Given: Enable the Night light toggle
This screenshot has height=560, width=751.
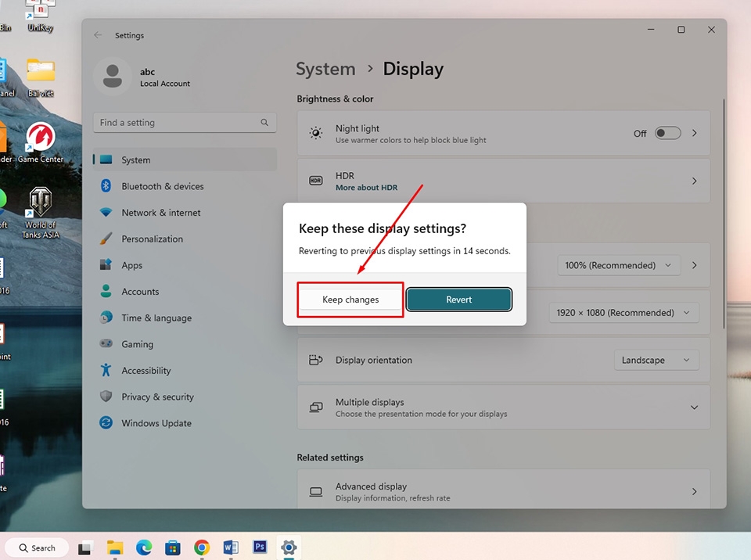Looking at the screenshot, I should [x=667, y=133].
